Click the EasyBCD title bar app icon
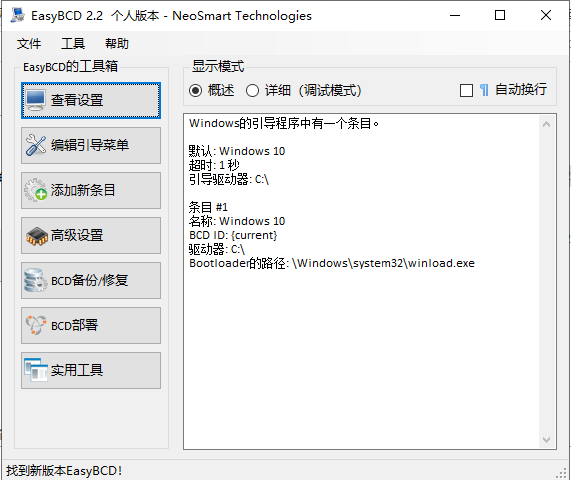Image resolution: width=571 pixels, height=480 pixels. 17,15
